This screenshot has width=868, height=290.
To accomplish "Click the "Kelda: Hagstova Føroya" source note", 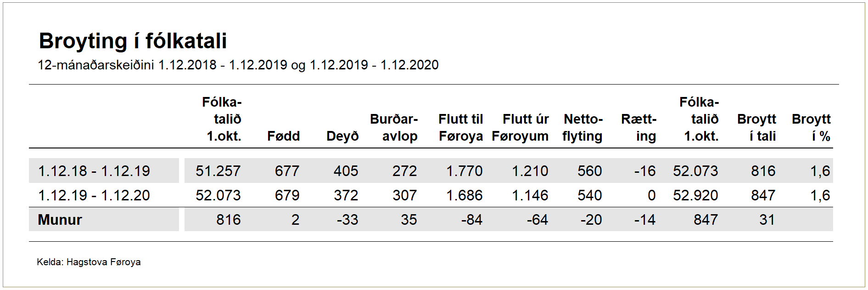I will click(89, 262).
